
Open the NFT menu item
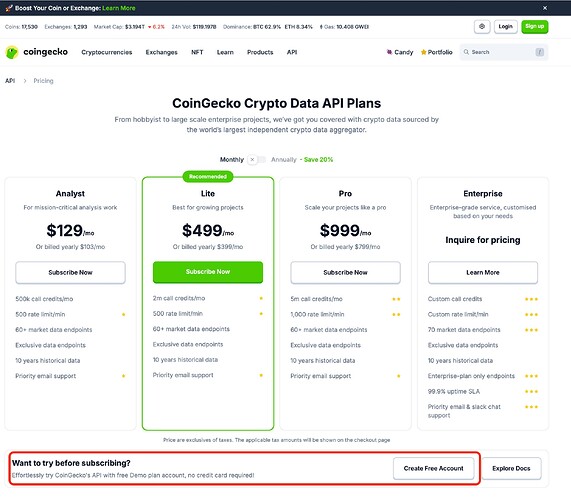(x=197, y=52)
